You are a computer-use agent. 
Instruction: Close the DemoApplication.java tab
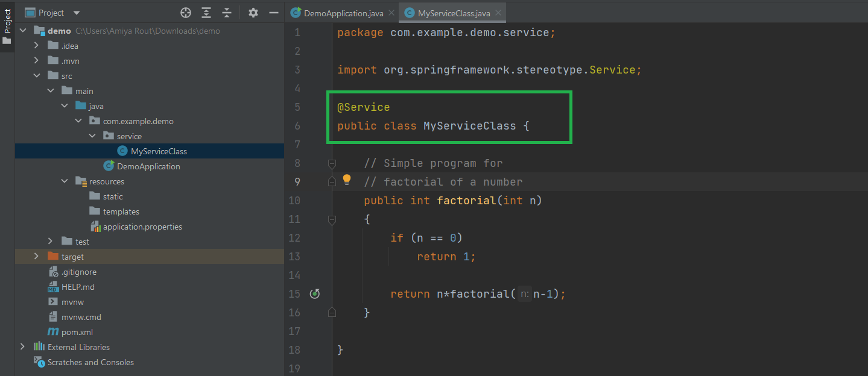coord(393,13)
